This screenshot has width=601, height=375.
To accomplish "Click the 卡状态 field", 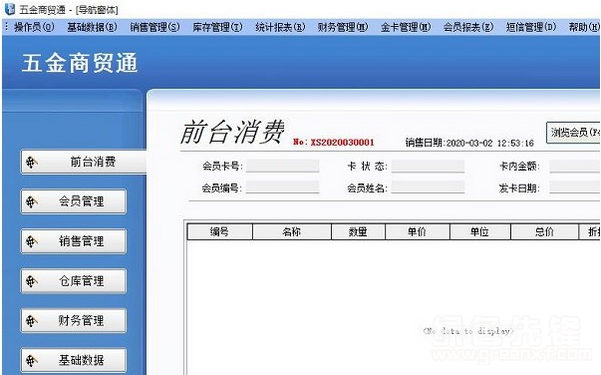I will coord(428,166).
